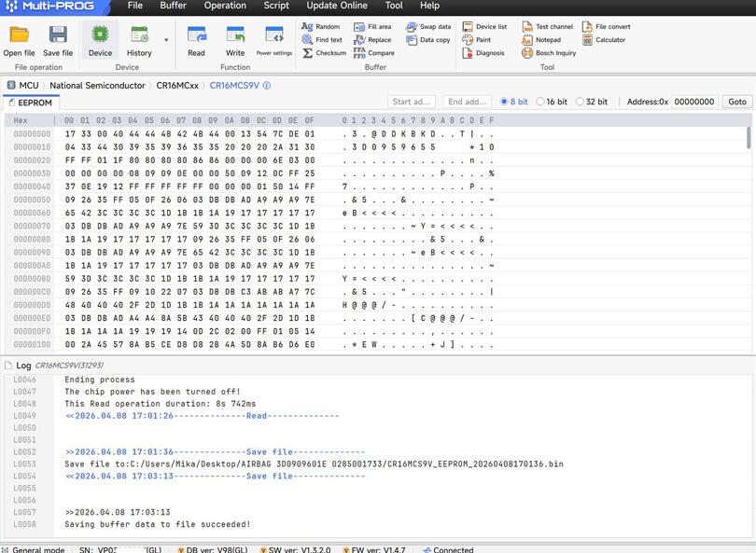756x553 pixels.
Task: Switch to the EEPROM tab
Action: [35, 103]
